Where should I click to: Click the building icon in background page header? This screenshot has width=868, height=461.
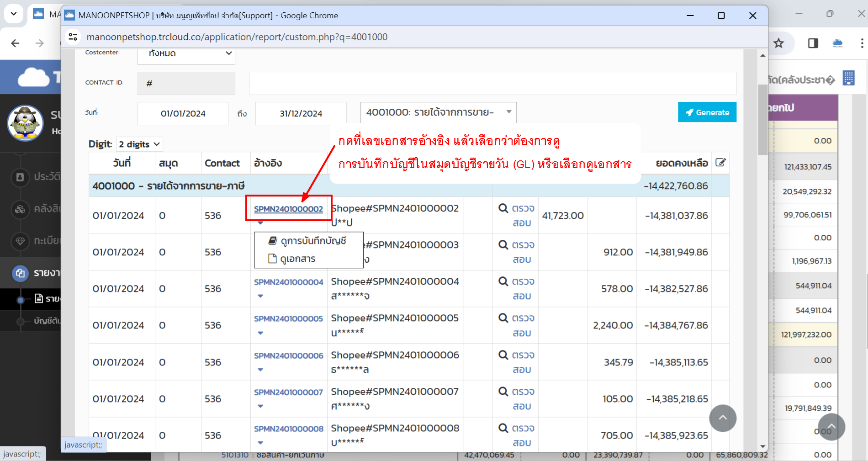849,78
